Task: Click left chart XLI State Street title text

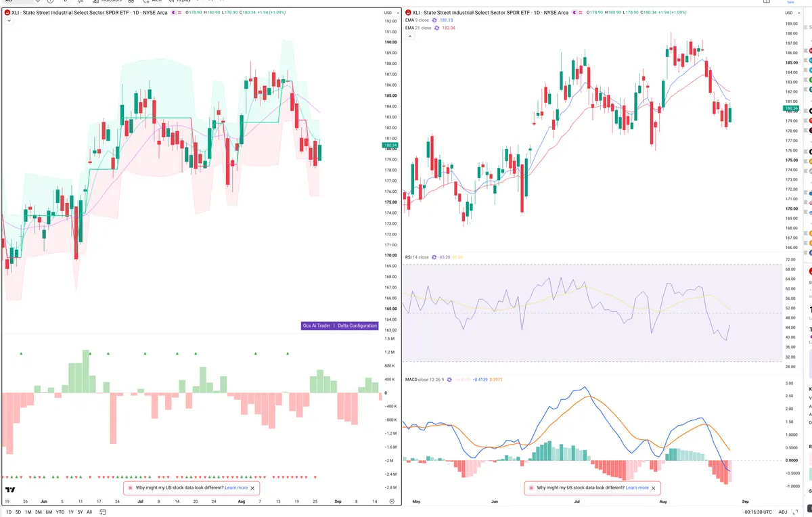Action: tap(90, 12)
